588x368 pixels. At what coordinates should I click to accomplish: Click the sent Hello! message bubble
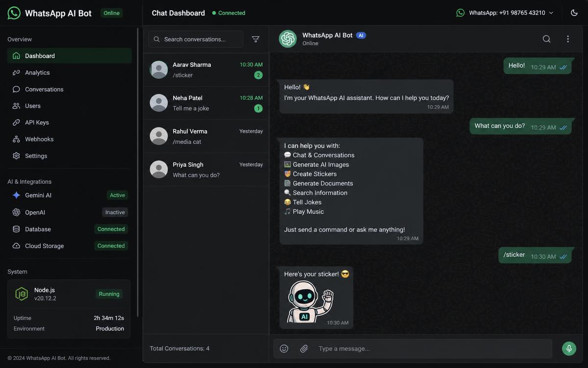click(538, 66)
